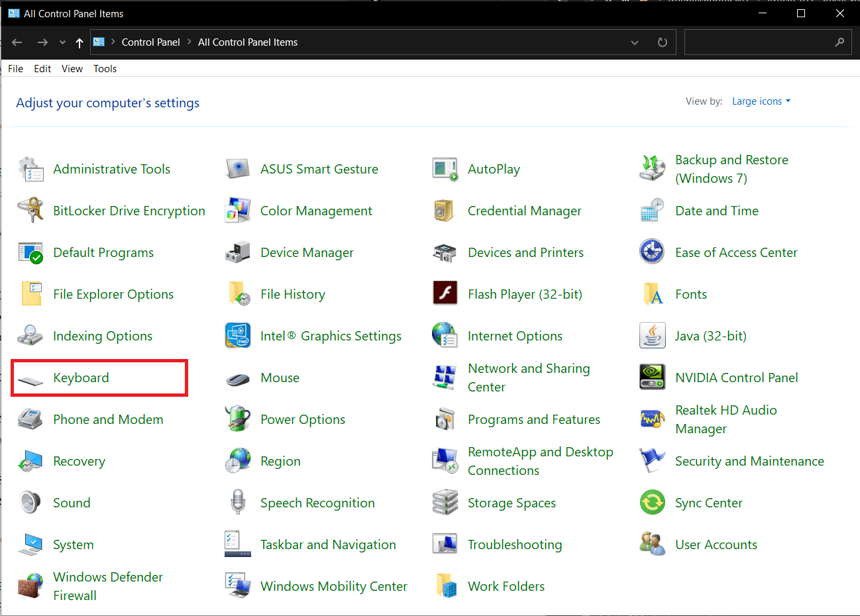Click the refresh button in the address bar
Viewport: 860px width, 616px height.
click(x=662, y=42)
